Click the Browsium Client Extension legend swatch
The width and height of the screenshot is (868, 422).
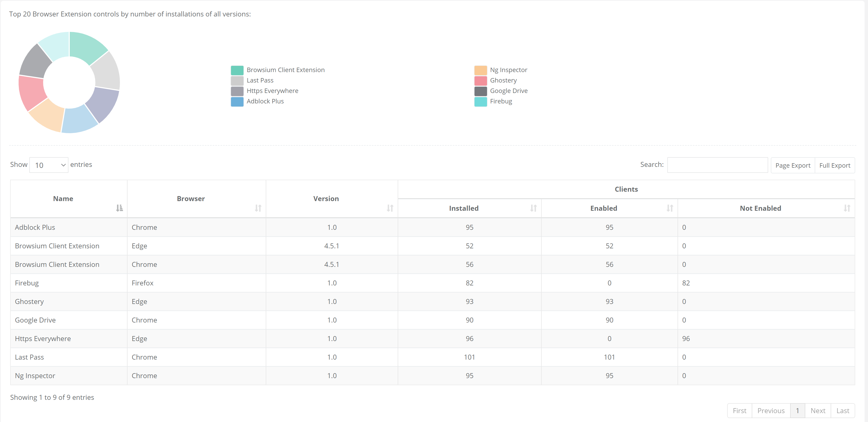click(237, 70)
